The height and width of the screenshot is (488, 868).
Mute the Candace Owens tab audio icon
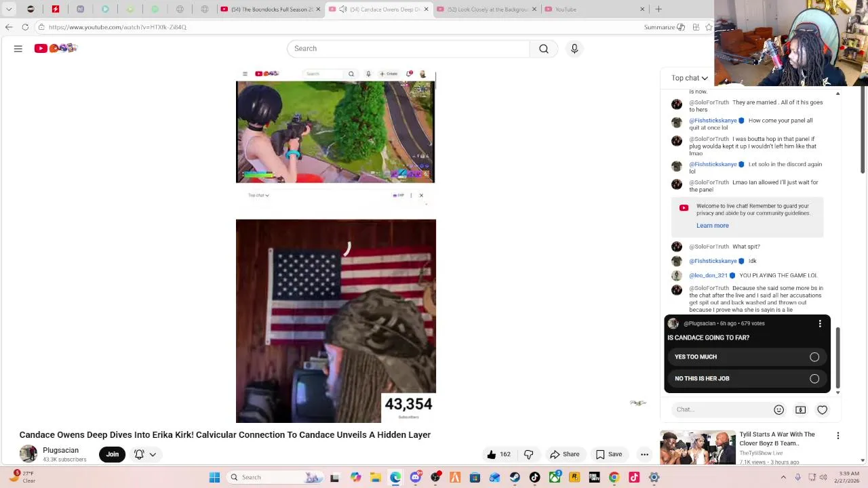point(343,9)
